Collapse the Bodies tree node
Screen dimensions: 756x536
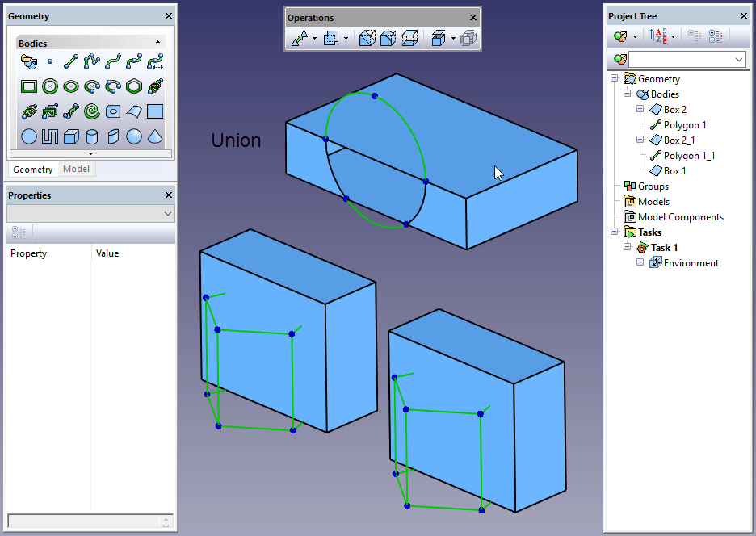coord(628,94)
